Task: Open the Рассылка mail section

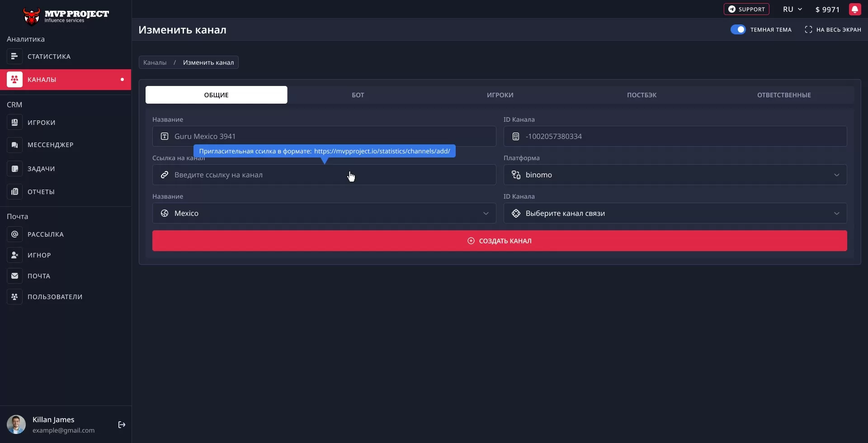Action: pyautogui.click(x=45, y=234)
